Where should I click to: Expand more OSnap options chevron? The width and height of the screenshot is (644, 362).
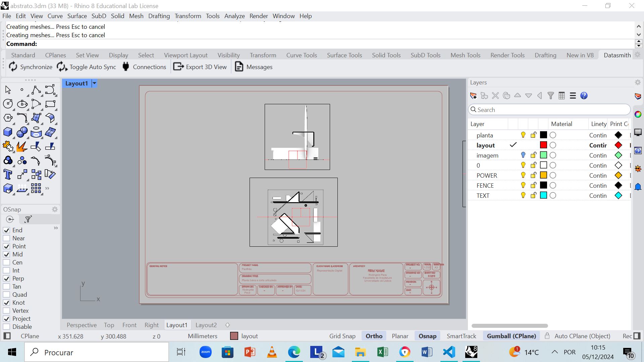tap(56, 228)
